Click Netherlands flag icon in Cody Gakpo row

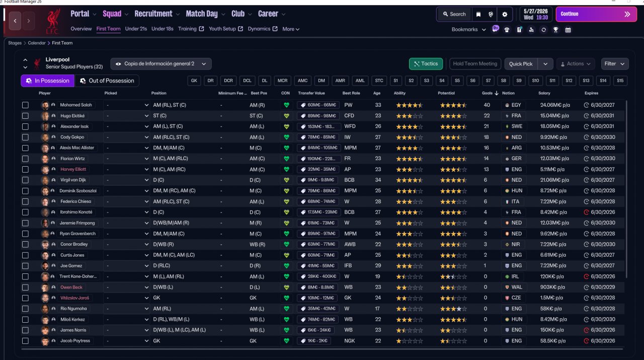click(x=506, y=137)
